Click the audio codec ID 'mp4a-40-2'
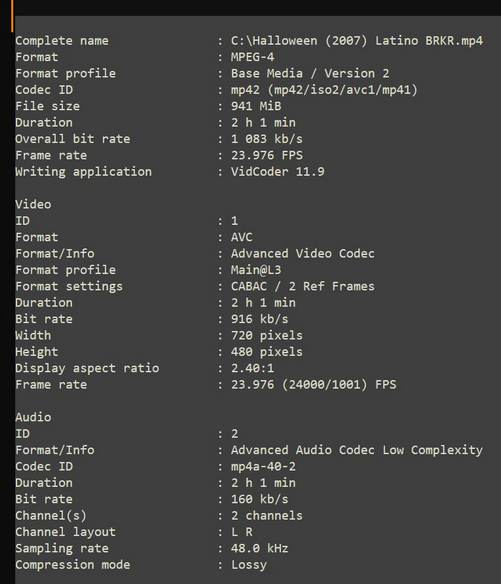 (263, 466)
